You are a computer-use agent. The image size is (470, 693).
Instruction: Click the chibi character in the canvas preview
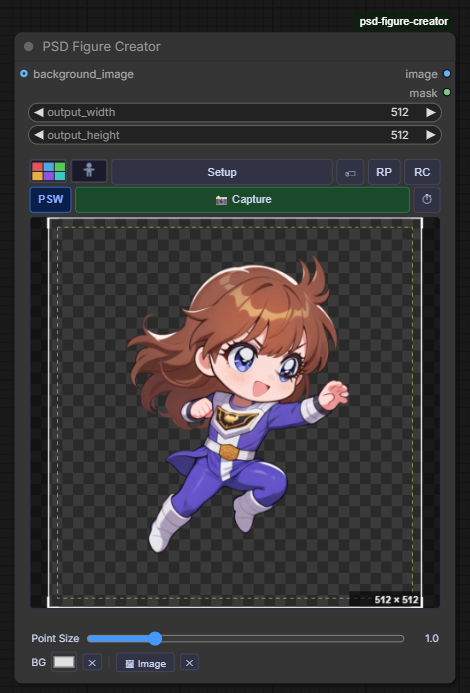pyautogui.click(x=237, y=402)
